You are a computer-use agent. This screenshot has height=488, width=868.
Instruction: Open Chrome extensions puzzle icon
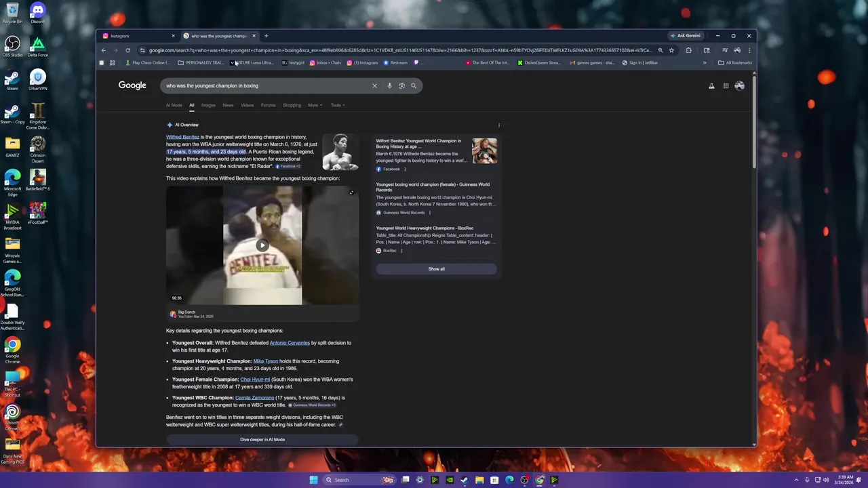tap(688, 50)
